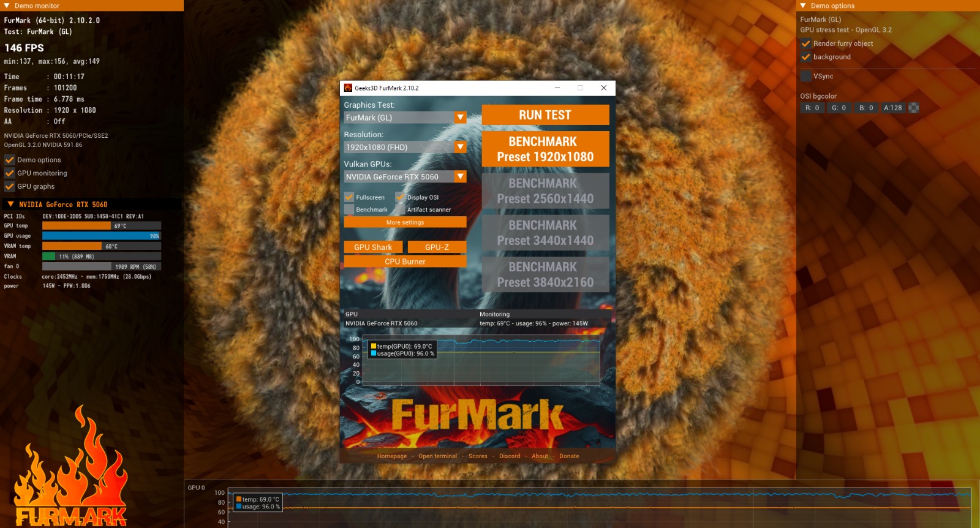This screenshot has height=528, width=980.
Task: Toggle the Demo options checkbox
Action: [x=10, y=160]
